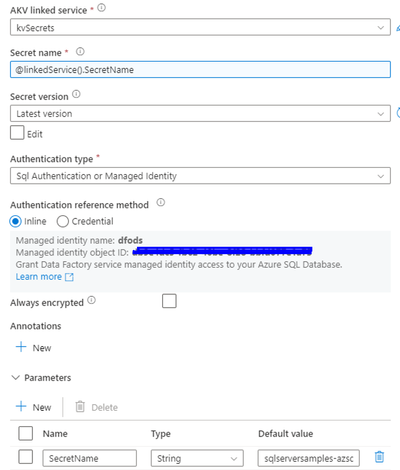Viewport: 400px width, 470px height.
Task: Click into the Secret name input field
Action: (x=200, y=69)
